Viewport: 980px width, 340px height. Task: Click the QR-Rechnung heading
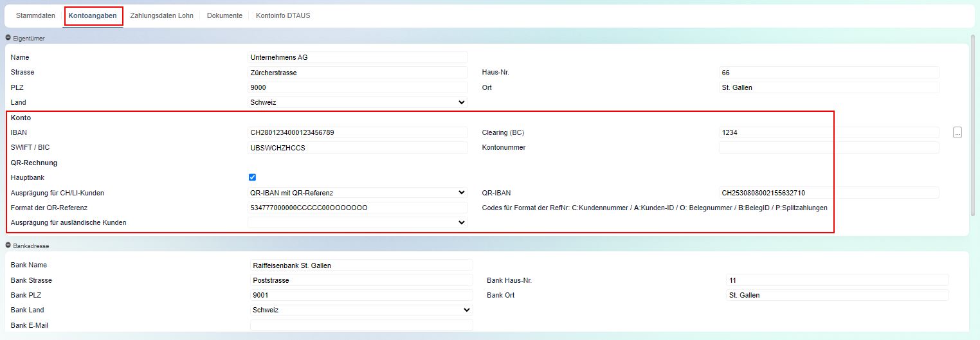(34, 163)
